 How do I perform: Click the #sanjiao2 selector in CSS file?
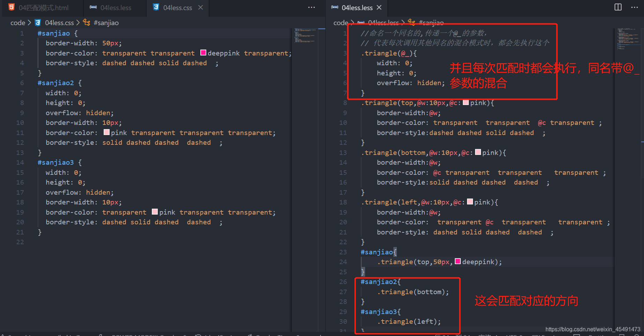point(55,83)
